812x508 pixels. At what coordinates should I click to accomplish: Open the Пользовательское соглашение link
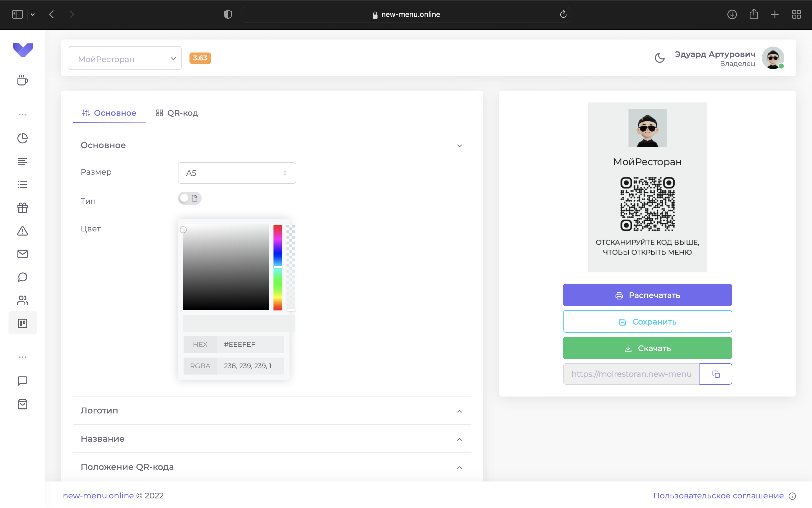718,496
